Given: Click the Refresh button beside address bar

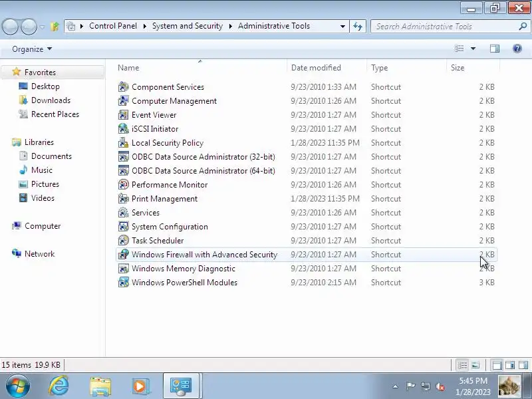Looking at the screenshot, I should 358,26.
